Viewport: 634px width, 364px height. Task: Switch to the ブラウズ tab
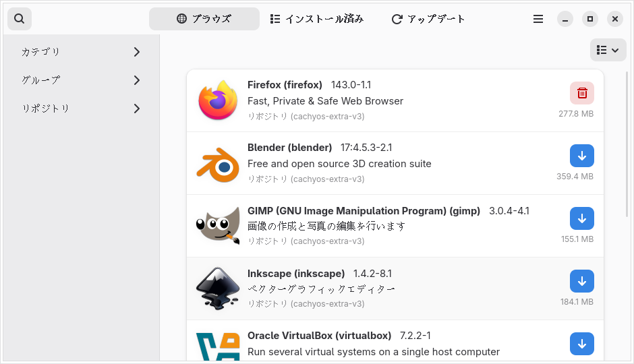pyautogui.click(x=204, y=19)
